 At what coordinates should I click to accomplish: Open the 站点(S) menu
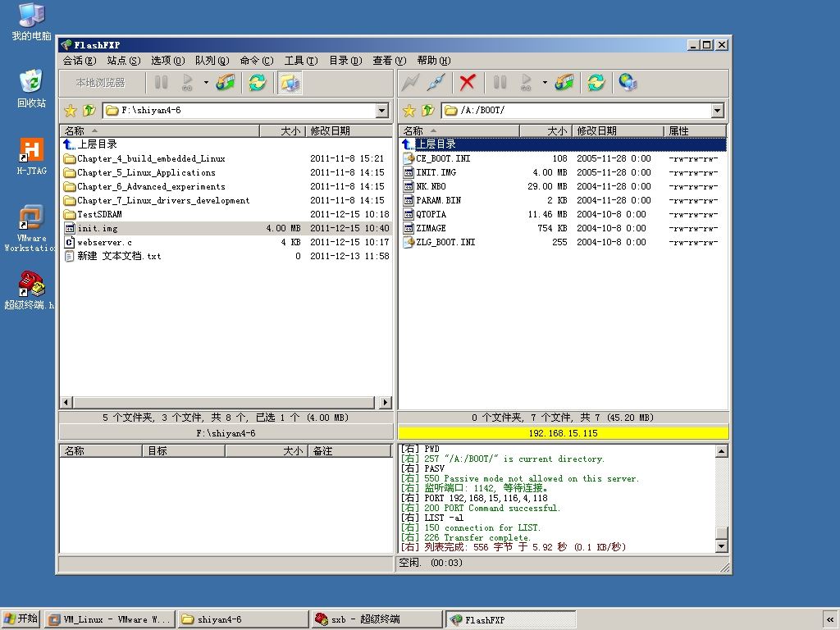pos(123,61)
